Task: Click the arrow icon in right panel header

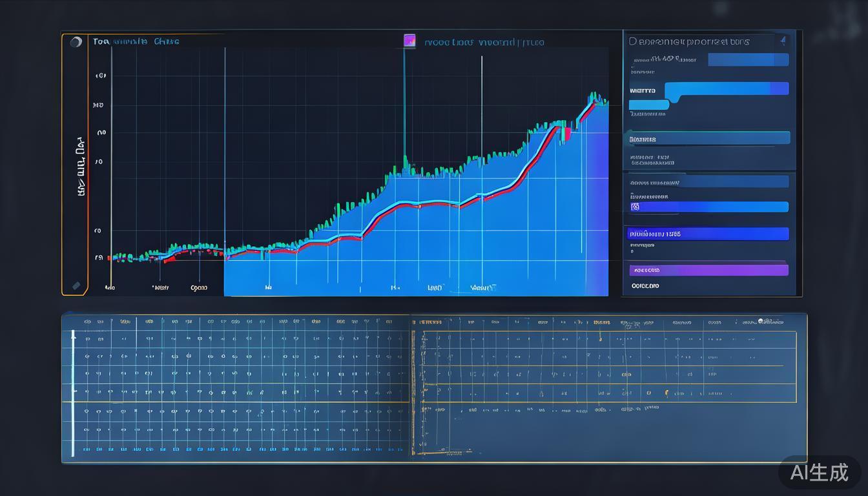Action: [x=783, y=41]
